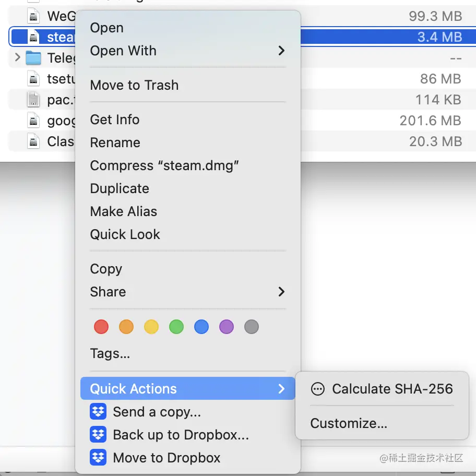Select the Quick Actions menu item
This screenshot has height=476, width=476.
[187, 388]
